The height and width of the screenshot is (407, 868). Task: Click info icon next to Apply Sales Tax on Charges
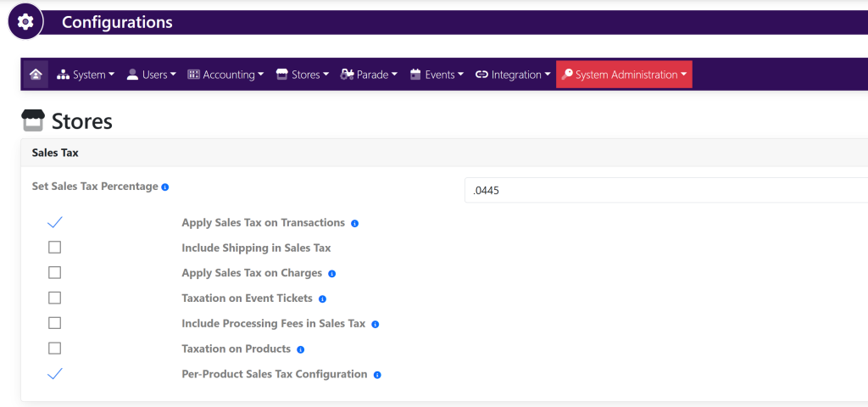tap(331, 274)
